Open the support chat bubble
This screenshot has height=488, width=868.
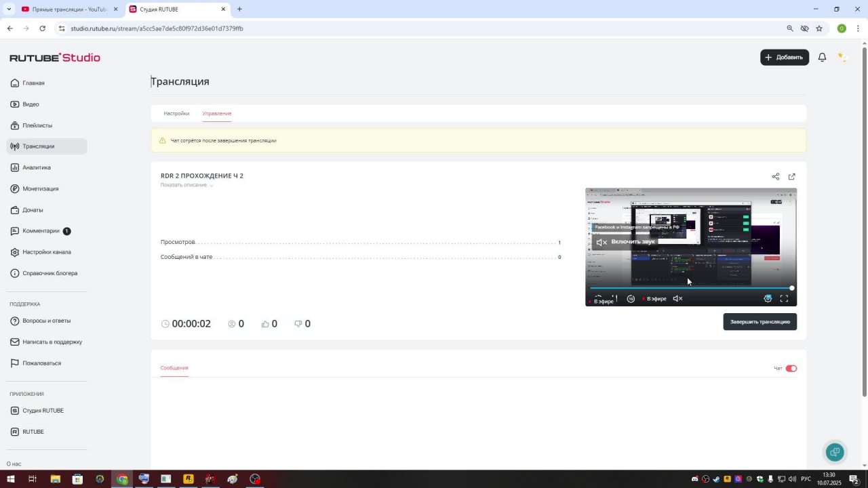point(835,452)
